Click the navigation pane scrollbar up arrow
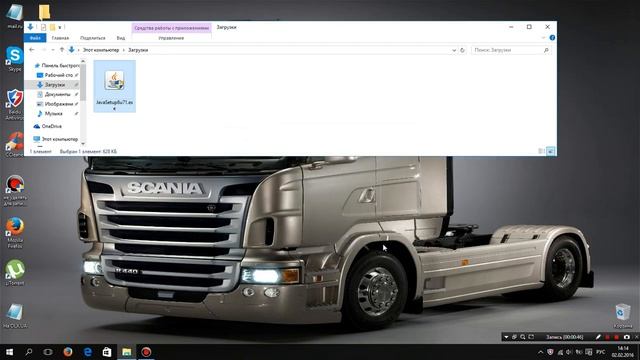The height and width of the screenshot is (360, 640). (83, 61)
